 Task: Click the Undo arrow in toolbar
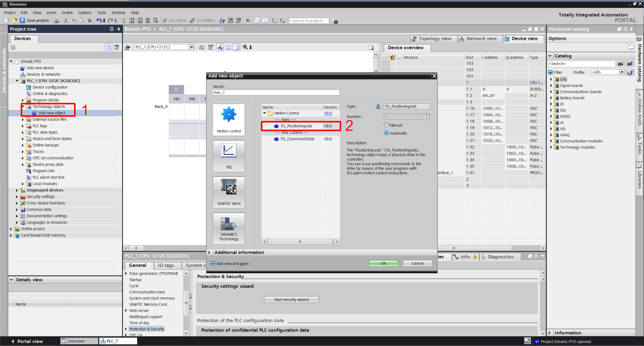[99, 20]
